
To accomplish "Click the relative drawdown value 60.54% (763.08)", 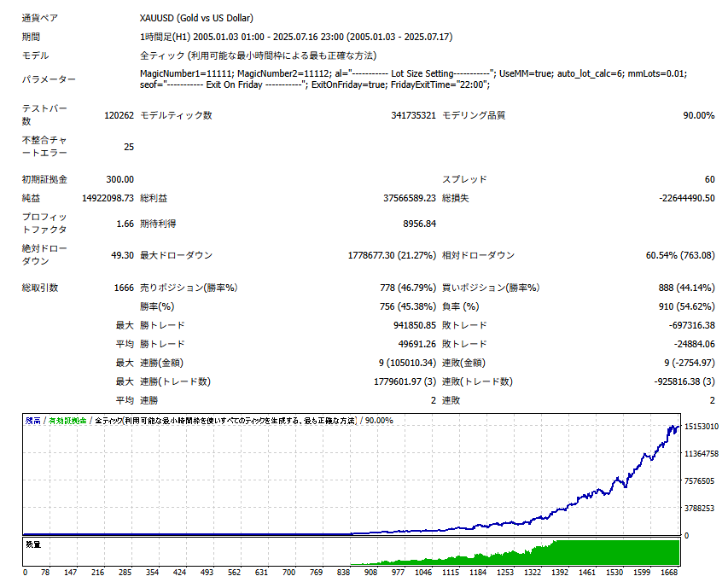I will click(x=680, y=255).
